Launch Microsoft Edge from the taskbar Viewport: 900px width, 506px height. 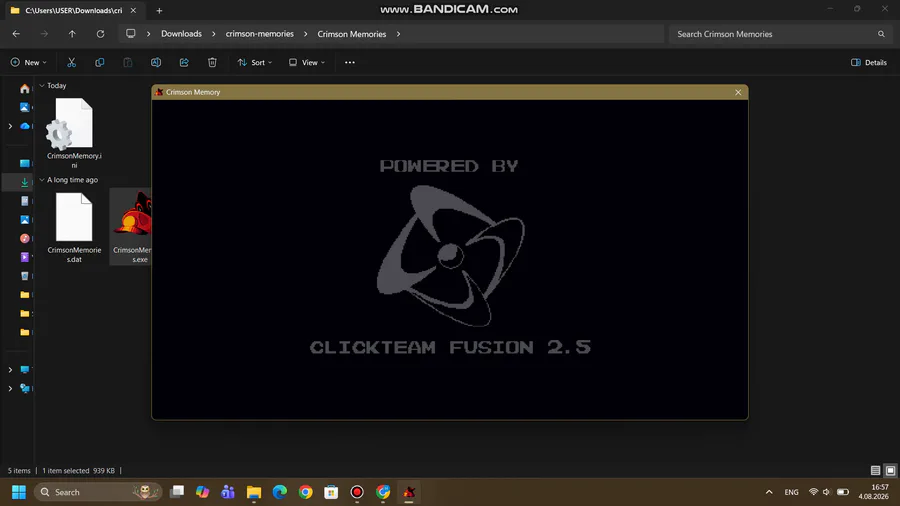point(280,492)
